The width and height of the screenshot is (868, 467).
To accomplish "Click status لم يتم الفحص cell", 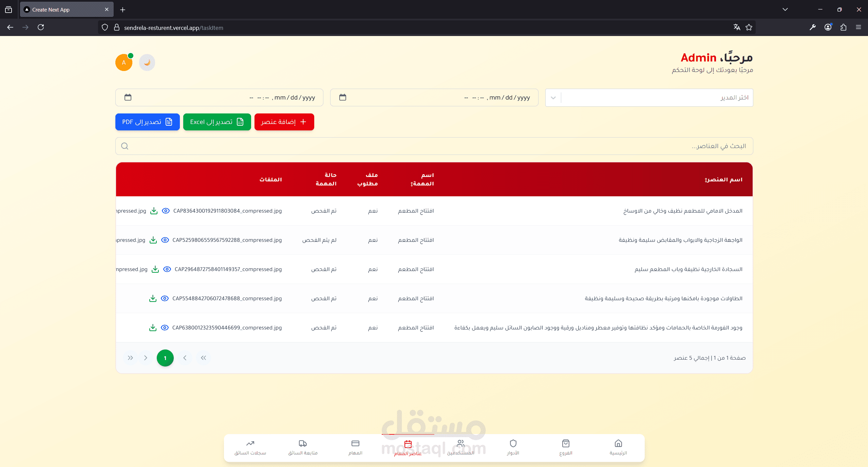I will pos(319,240).
